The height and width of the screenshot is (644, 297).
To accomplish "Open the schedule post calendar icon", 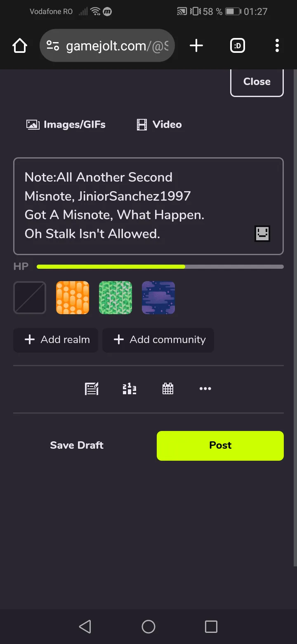I will tap(168, 389).
